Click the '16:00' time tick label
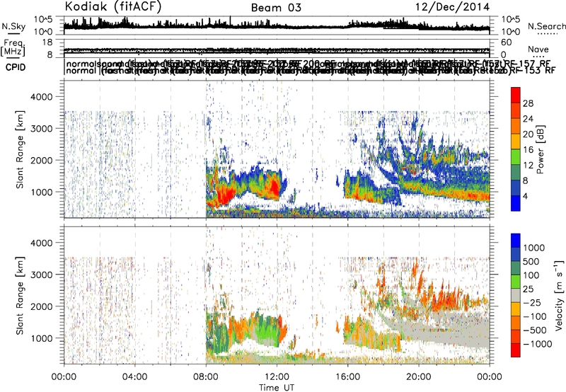Screen dimensions: 566x392 pos(347,377)
